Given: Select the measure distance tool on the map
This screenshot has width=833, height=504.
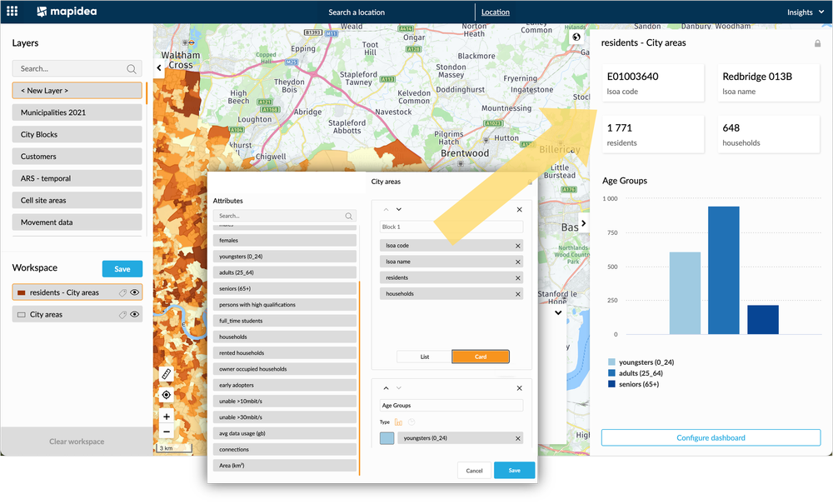Looking at the screenshot, I should [167, 375].
